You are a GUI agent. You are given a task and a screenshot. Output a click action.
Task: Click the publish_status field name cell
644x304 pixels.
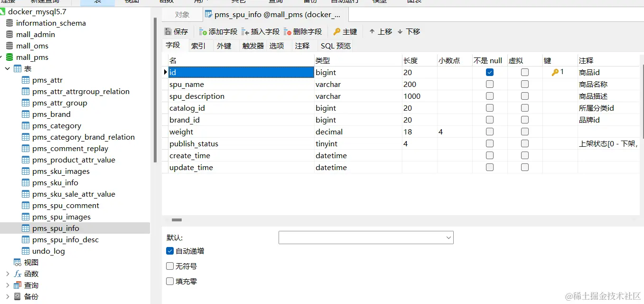(x=241, y=143)
